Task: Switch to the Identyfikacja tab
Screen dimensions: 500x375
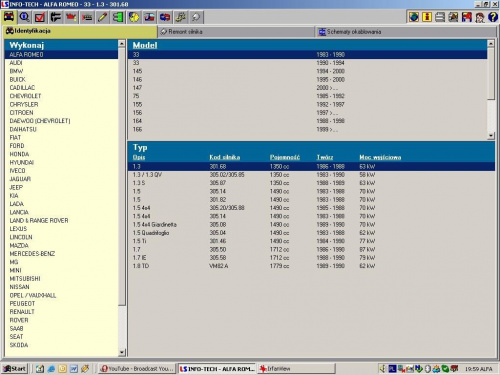Action: [79, 31]
